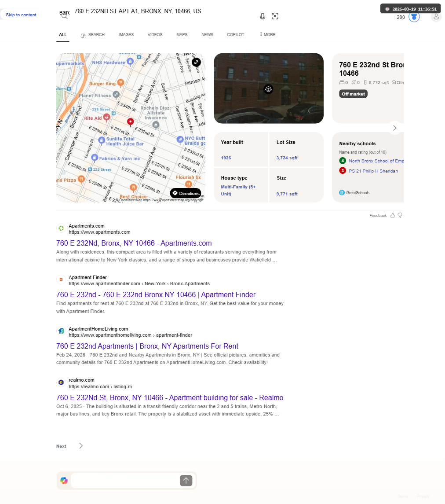Screen dimensions: 445x504
Task: Open the Realmo apartment building result
Action: coord(170,397)
